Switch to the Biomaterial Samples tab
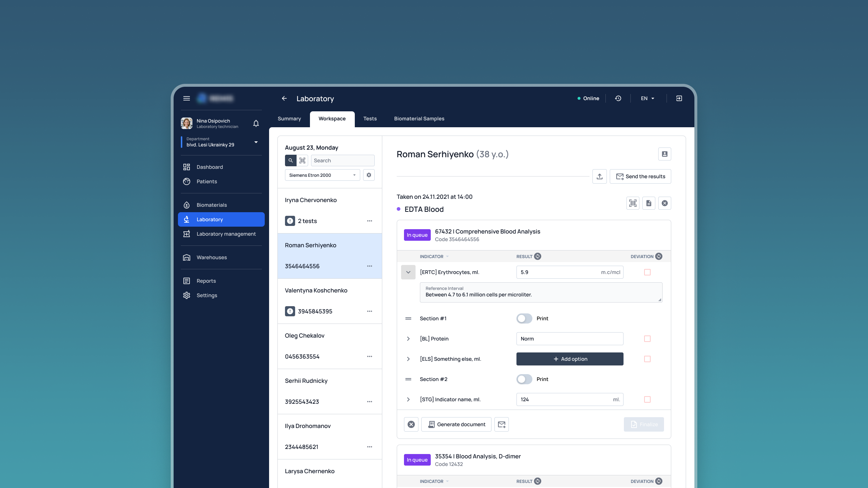The image size is (868, 488). 419,119
